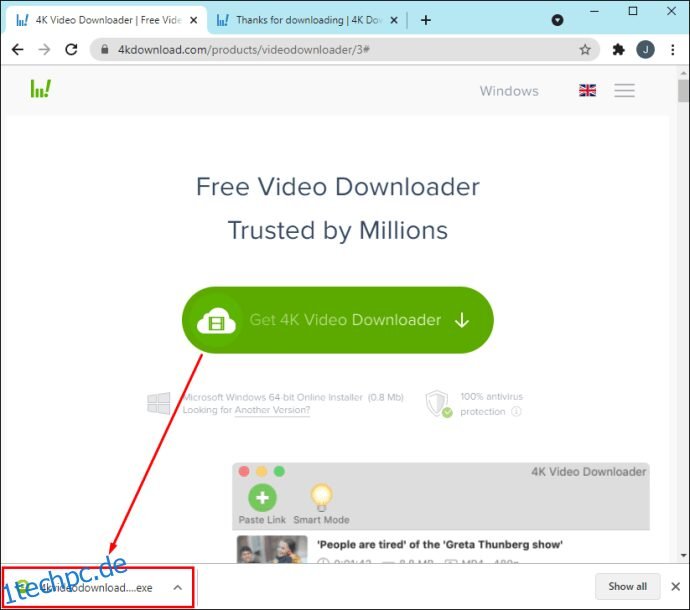Screen dimensions: 690x610
Task: Reload the current page
Action: 71,50
